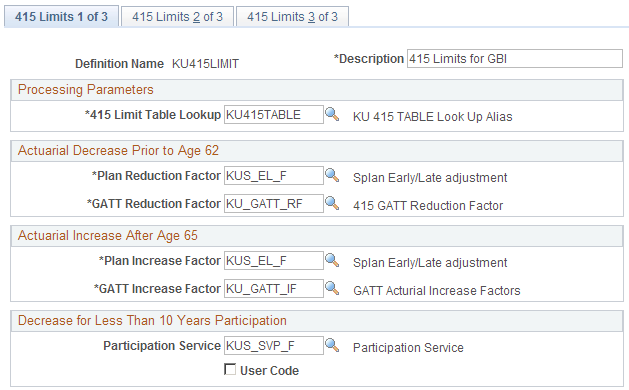The image size is (629, 390).
Task: Select Decrease for Less Than 10 Years header
Action: click(x=152, y=321)
